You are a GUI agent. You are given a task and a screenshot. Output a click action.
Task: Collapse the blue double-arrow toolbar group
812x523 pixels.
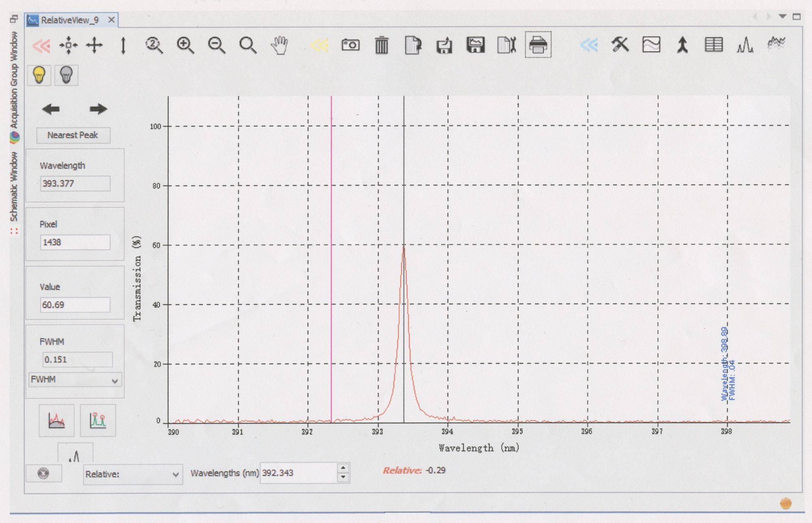pos(589,45)
